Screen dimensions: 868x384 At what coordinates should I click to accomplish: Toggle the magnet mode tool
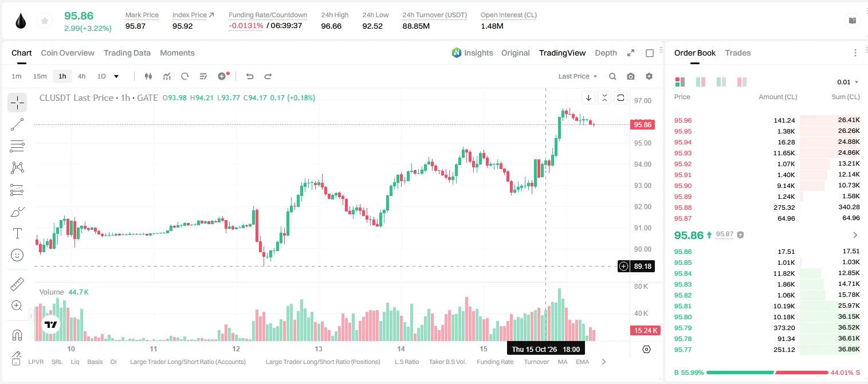tap(17, 335)
